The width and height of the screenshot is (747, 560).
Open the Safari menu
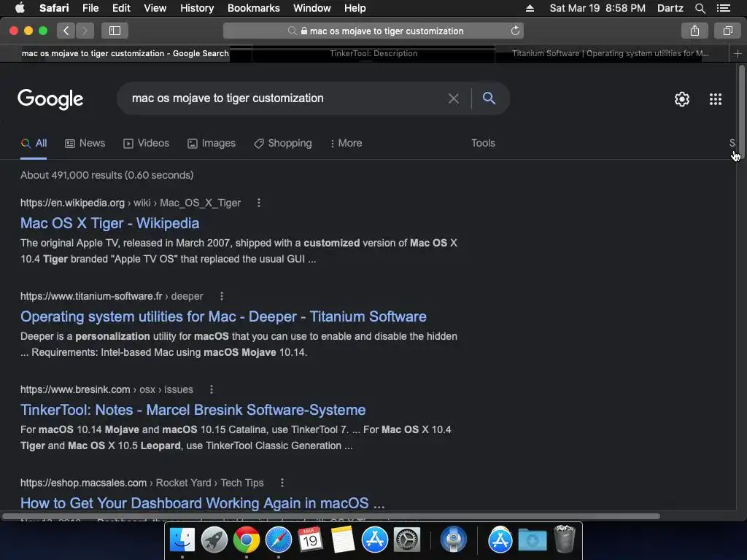54,8
